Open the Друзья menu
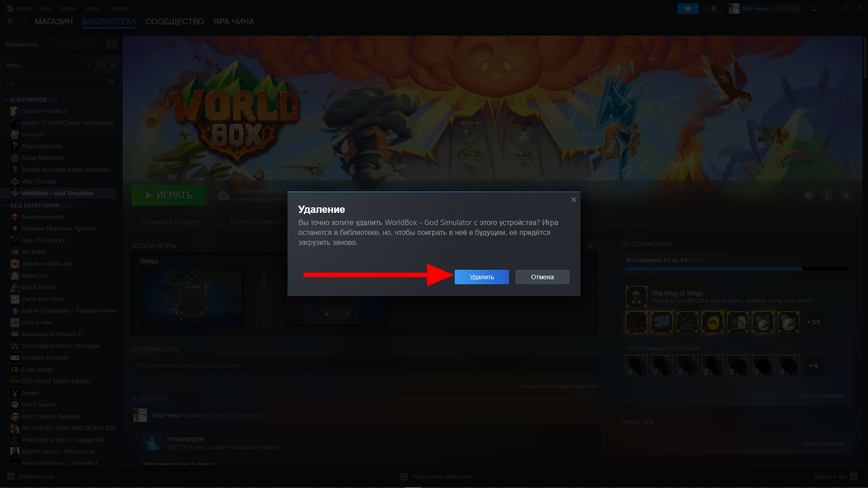Viewport: 868px width, 488px height. tap(68, 9)
